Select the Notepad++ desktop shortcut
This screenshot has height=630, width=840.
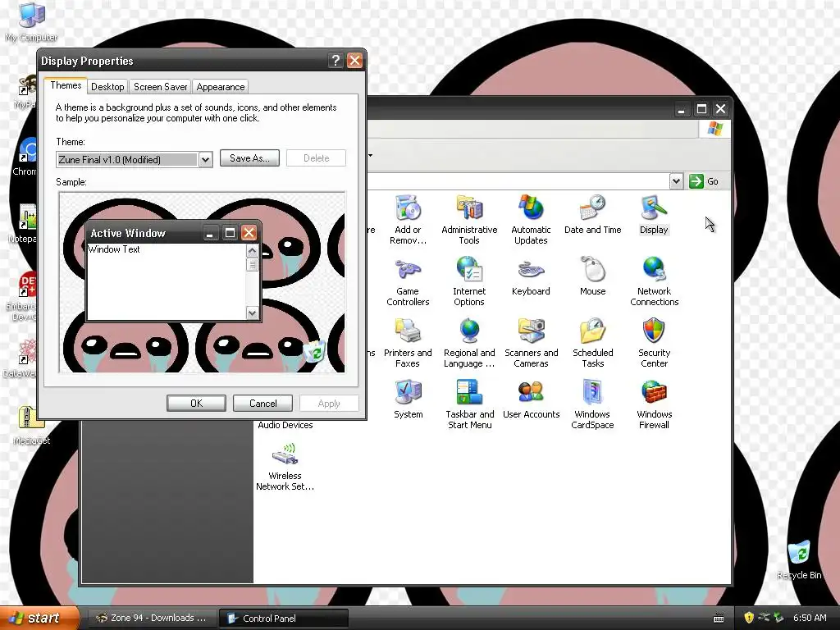click(x=24, y=223)
